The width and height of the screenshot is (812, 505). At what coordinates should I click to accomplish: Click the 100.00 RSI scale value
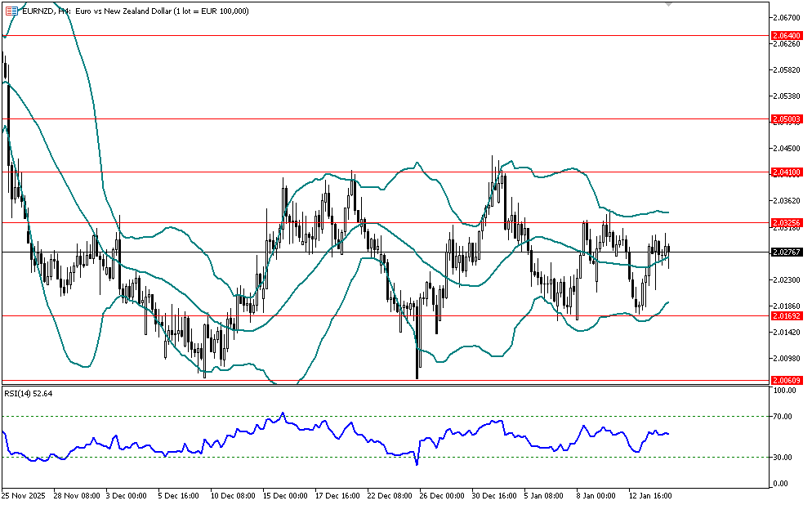click(x=785, y=391)
